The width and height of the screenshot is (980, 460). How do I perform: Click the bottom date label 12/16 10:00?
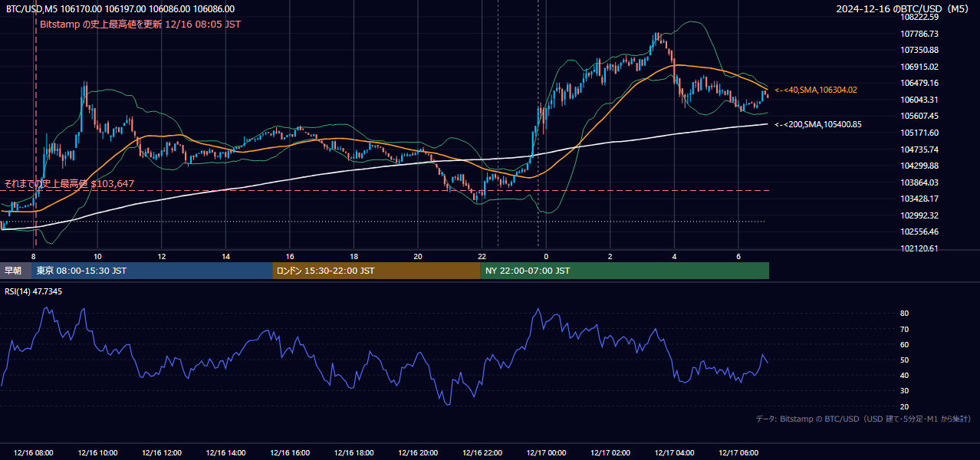pos(98,453)
